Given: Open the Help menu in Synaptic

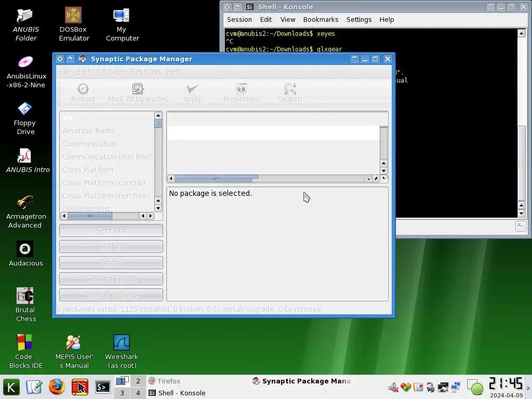Looking at the screenshot, I should pyautogui.click(x=174, y=72).
